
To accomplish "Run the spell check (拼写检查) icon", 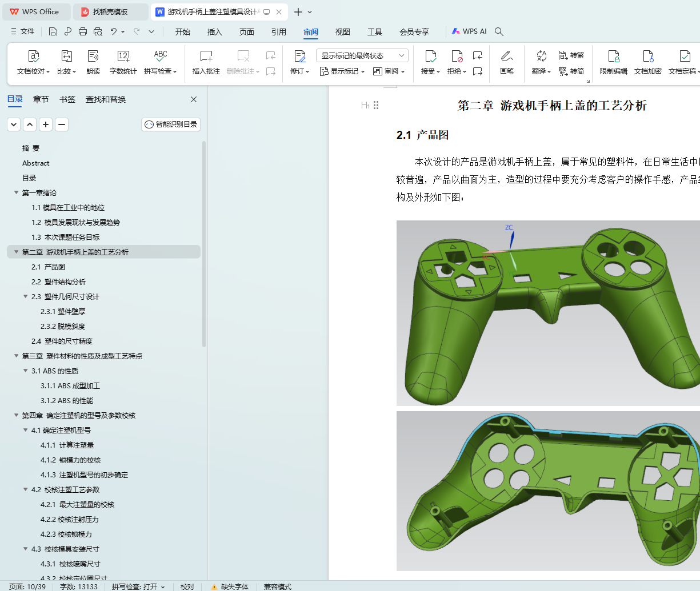I will pyautogui.click(x=161, y=56).
